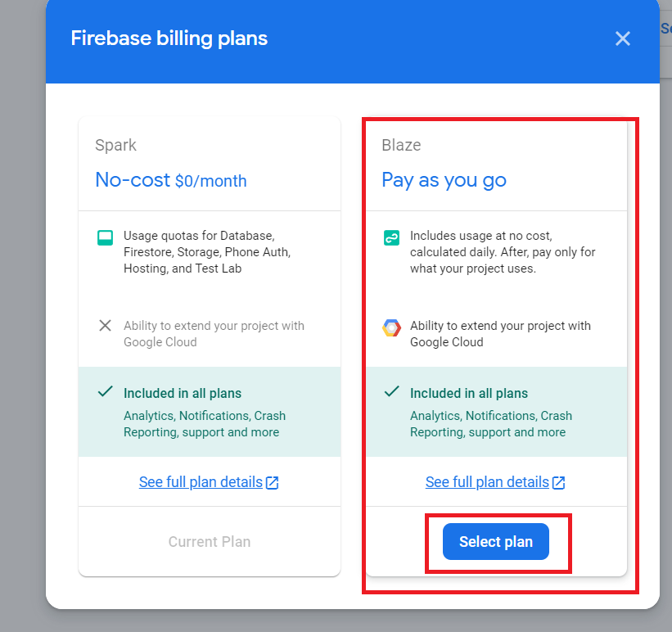The width and height of the screenshot is (672, 632).
Task: Click the checkmark beside Spark's Included in all plans
Action: [x=105, y=391]
